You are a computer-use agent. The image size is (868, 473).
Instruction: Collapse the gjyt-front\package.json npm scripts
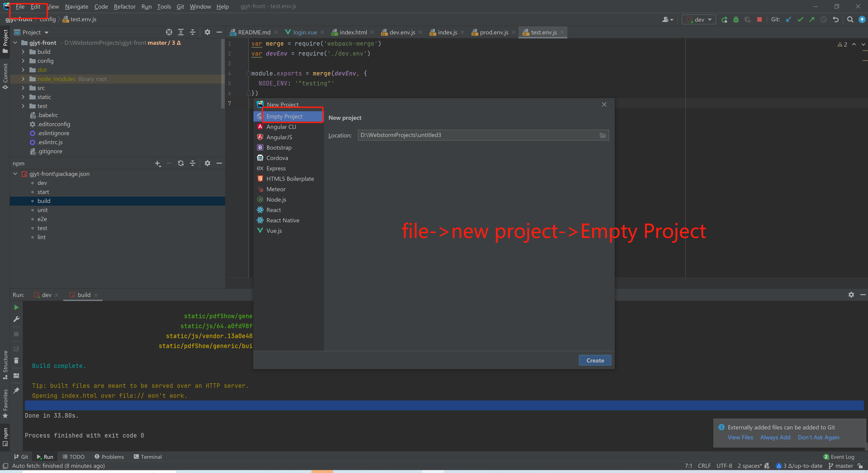click(15, 174)
